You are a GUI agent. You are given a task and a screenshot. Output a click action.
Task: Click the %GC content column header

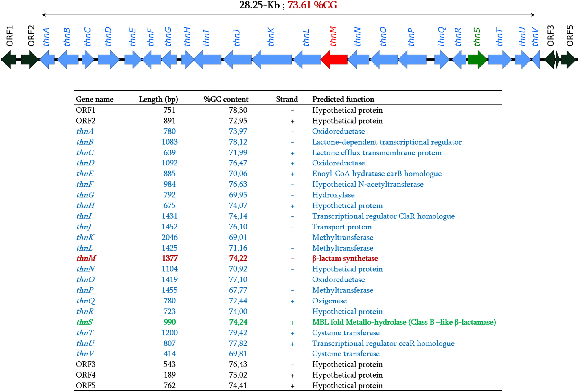point(226,99)
